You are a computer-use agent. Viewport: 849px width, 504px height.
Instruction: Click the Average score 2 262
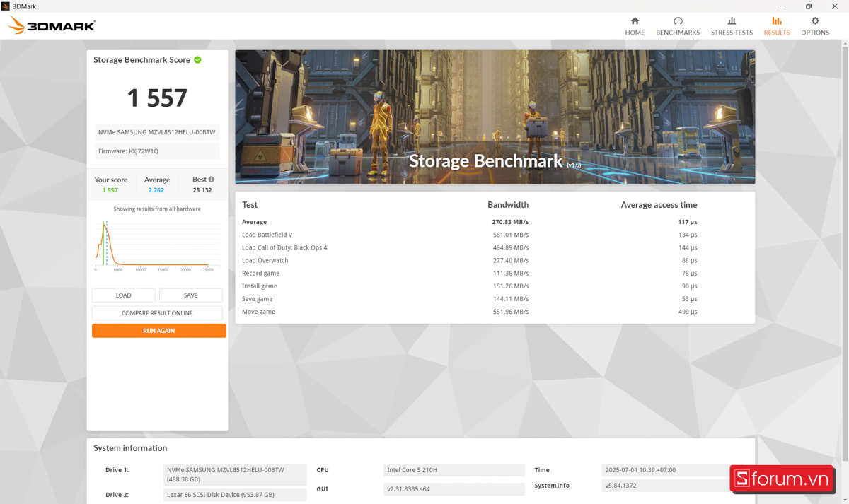(x=156, y=190)
